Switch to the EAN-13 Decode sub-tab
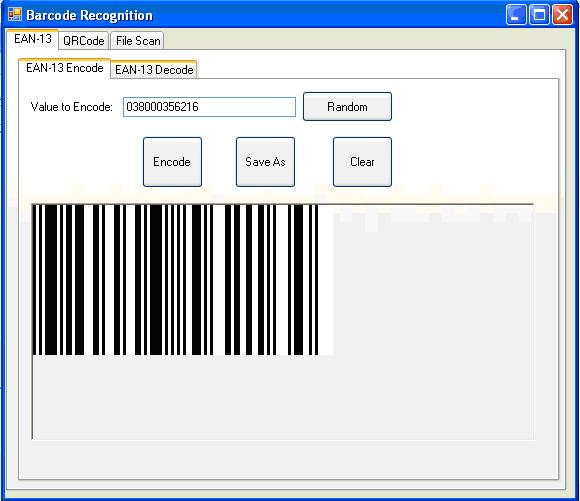Image resolution: width=580 pixels, height=501 pixels. coord(154,70)
